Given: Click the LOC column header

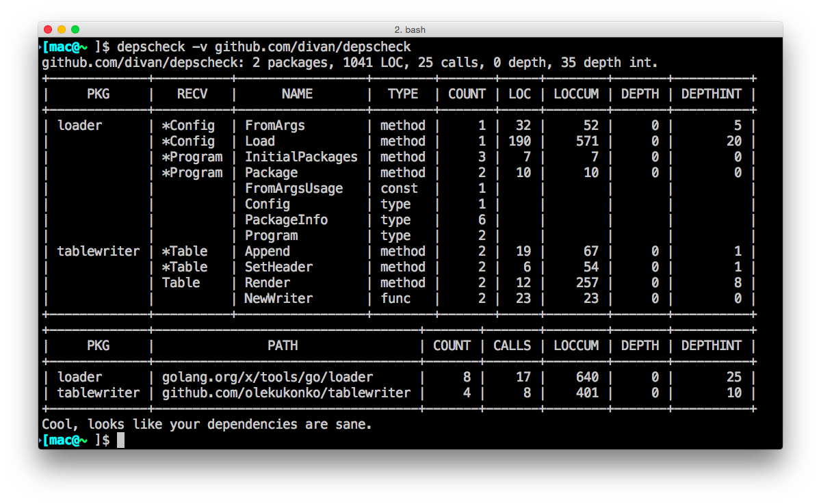Looking at the screenshot, I should coord(519,94).
